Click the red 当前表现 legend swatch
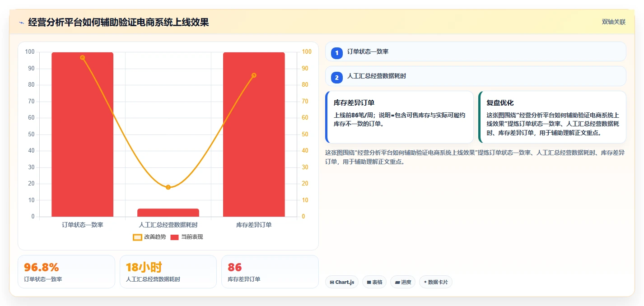The width and height of the screenshot is (644, 306). coord(175,237)
